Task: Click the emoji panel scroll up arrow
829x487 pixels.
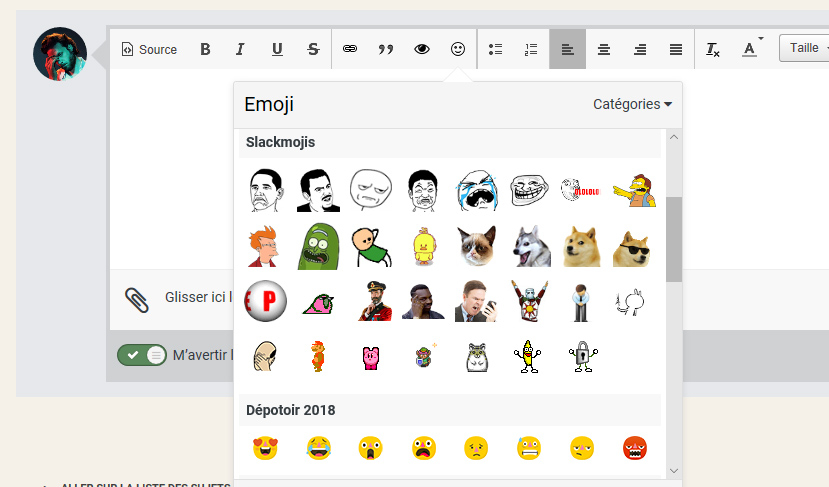Action: pos(674,137)
